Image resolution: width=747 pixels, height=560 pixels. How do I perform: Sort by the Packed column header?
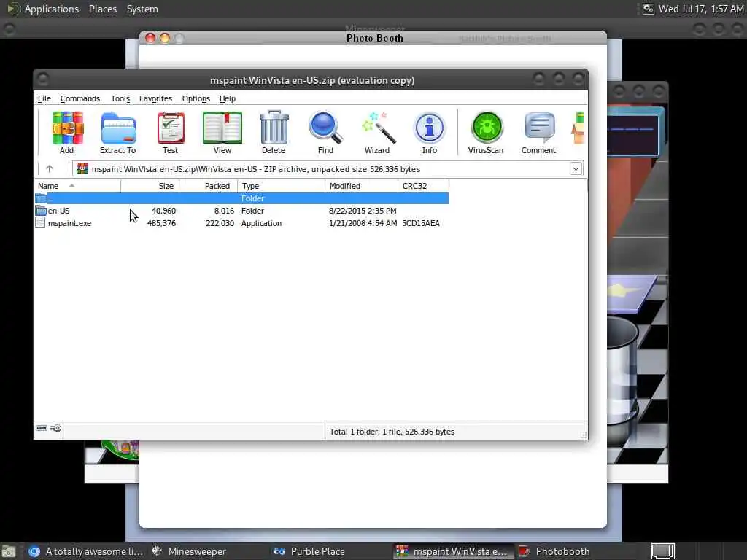pos(208,186)
